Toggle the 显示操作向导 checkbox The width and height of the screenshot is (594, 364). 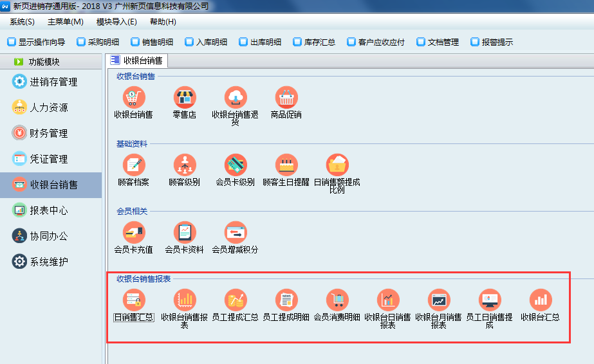click(x=12, y=42)
